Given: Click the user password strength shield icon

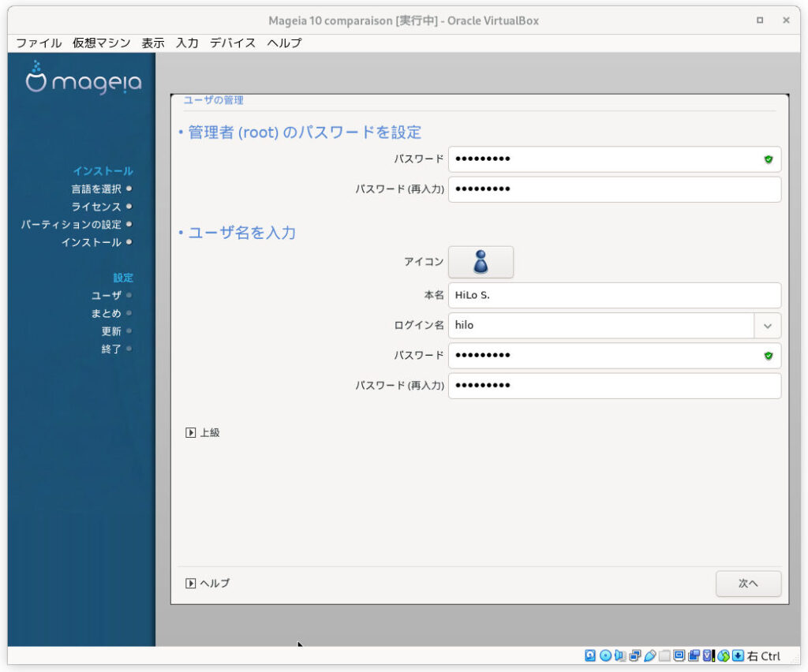Looking at the screenshot, I should coord(769,355).
